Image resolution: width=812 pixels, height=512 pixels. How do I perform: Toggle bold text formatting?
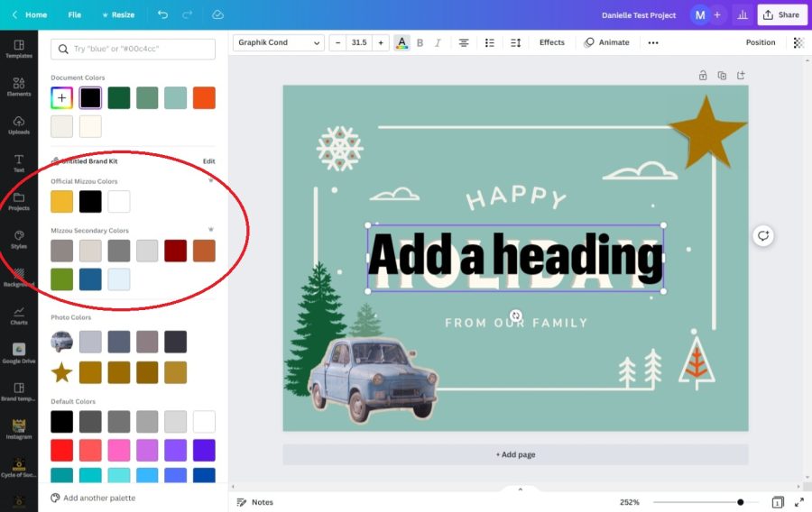[x=420, y=42]
